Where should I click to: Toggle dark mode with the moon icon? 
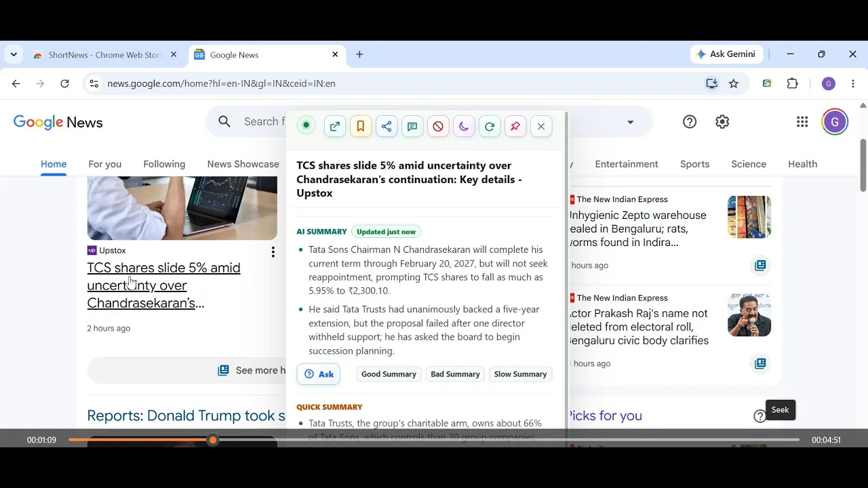click(x=464, y=126)
